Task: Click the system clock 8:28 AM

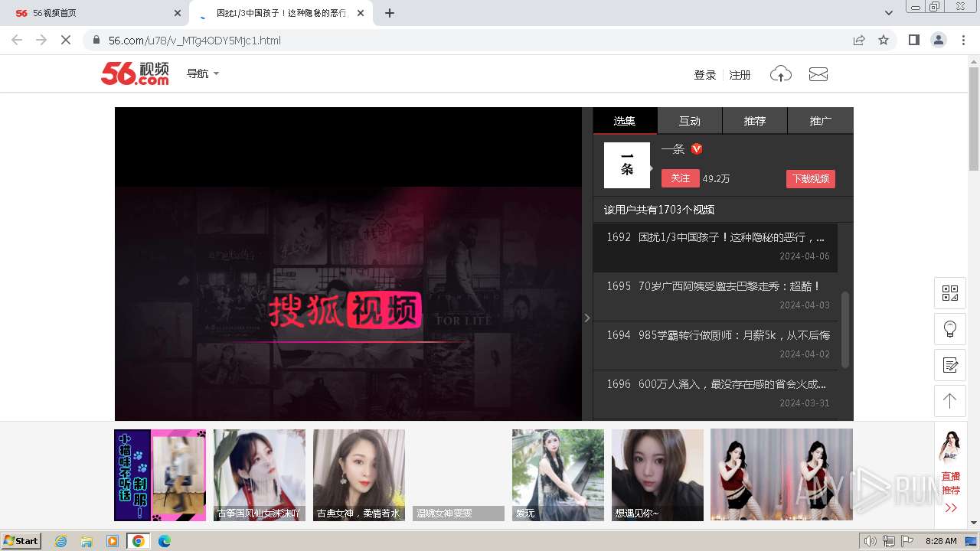Action: coord(941,541)
